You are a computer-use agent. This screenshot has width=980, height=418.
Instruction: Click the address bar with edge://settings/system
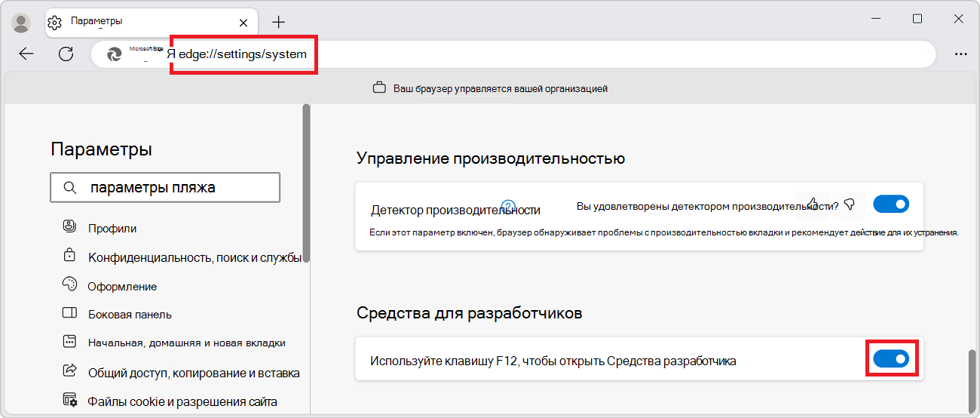tap(513, 54)
